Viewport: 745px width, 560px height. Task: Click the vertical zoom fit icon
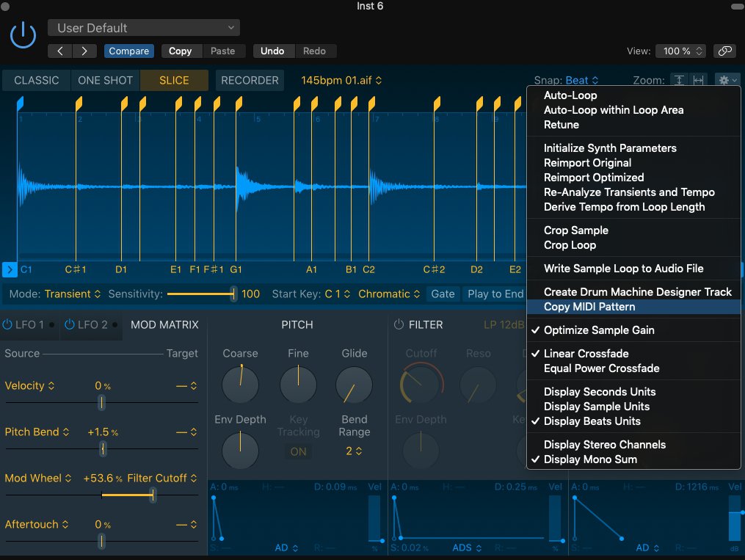680,81
